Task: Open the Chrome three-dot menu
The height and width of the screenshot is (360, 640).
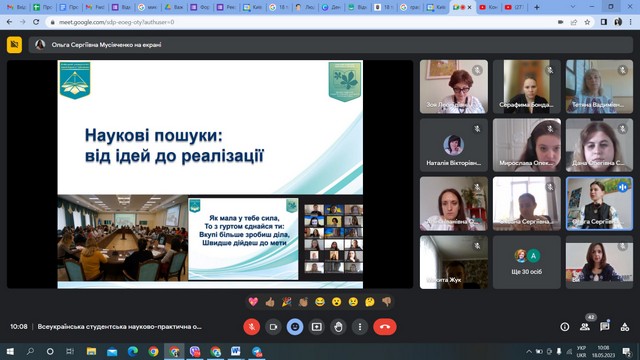Action: pyautogui.click(x=631, y=22)
